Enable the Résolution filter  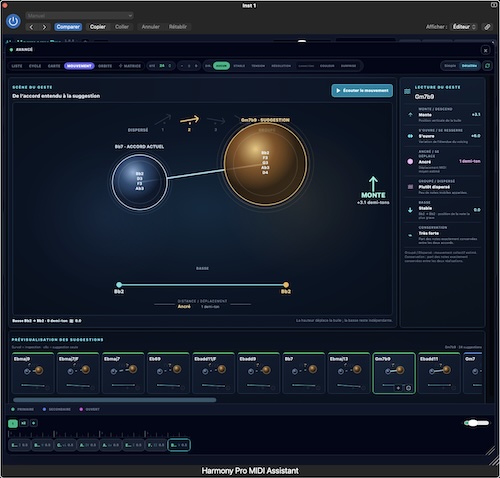[x=281, y=66]
